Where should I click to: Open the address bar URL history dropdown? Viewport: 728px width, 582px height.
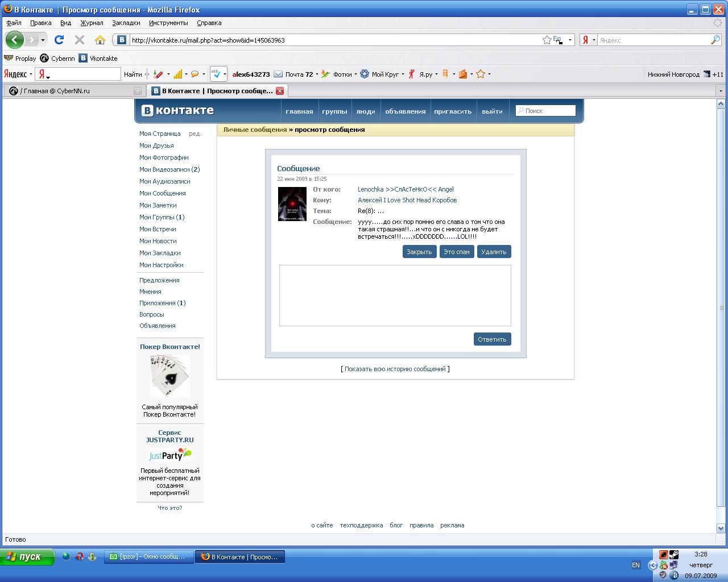tap(570, 40)
